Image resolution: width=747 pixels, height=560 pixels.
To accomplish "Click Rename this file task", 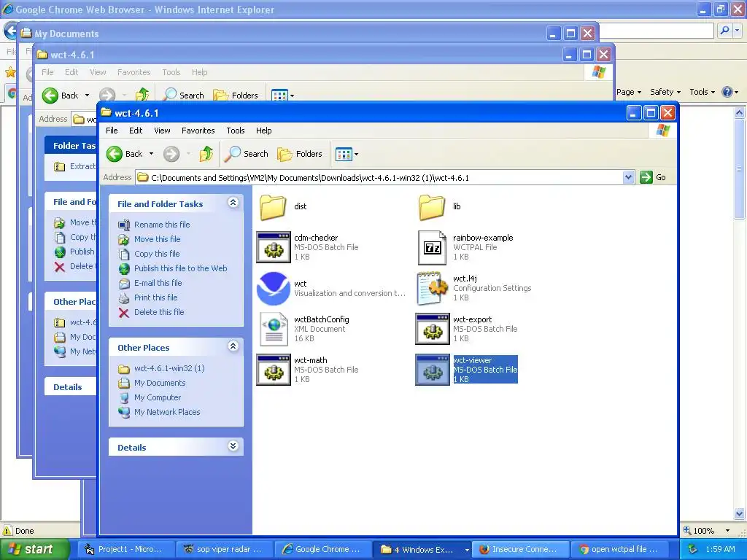I will click(162, 225).
